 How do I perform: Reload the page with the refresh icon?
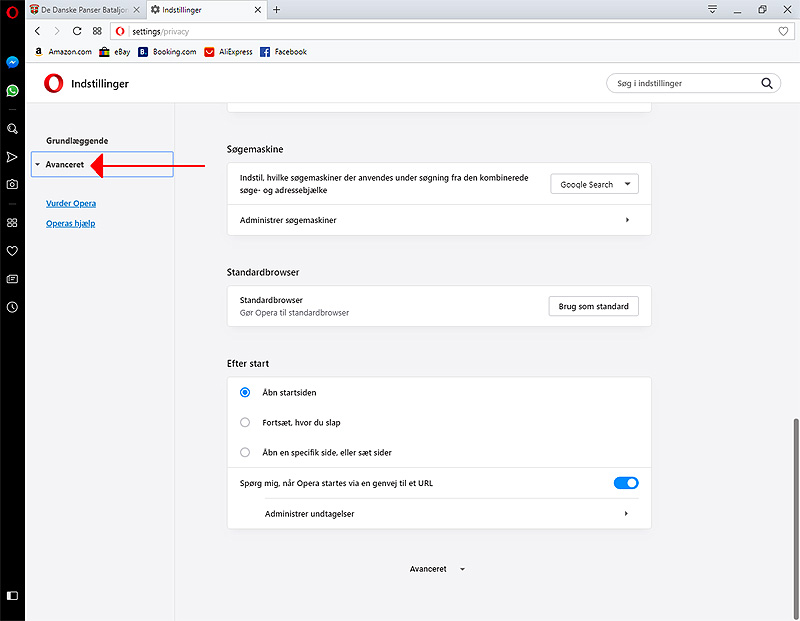coord(77,31)
